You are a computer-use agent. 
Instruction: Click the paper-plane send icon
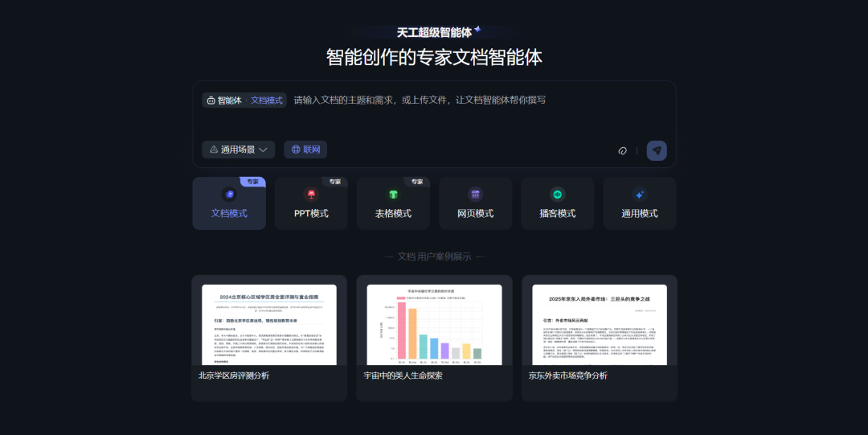657,150
